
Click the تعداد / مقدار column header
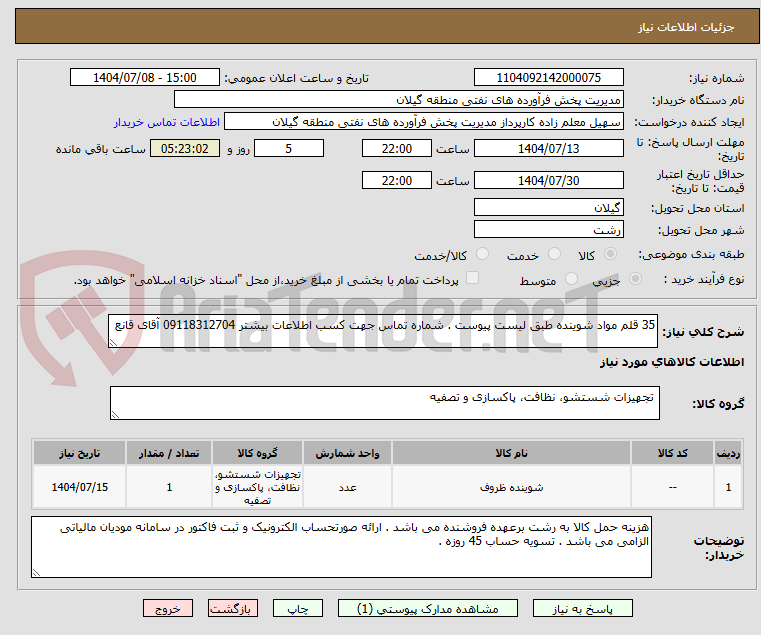tap(169, 453)
